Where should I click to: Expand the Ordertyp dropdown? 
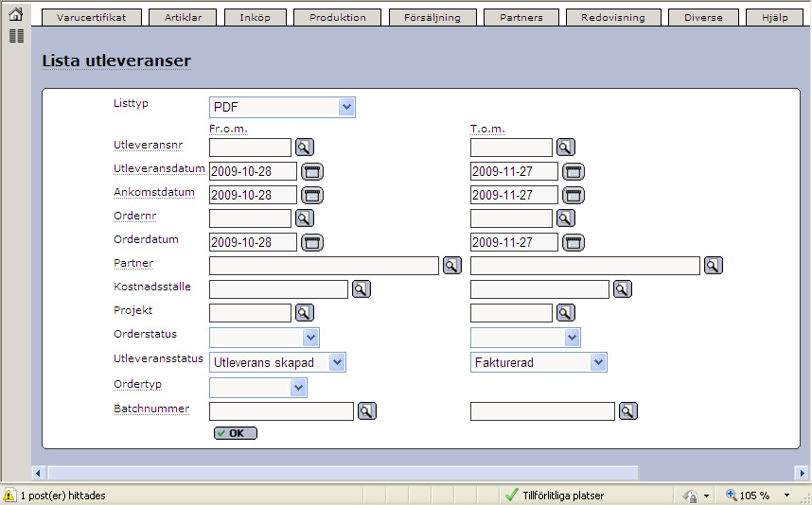[x=258, y=388]
